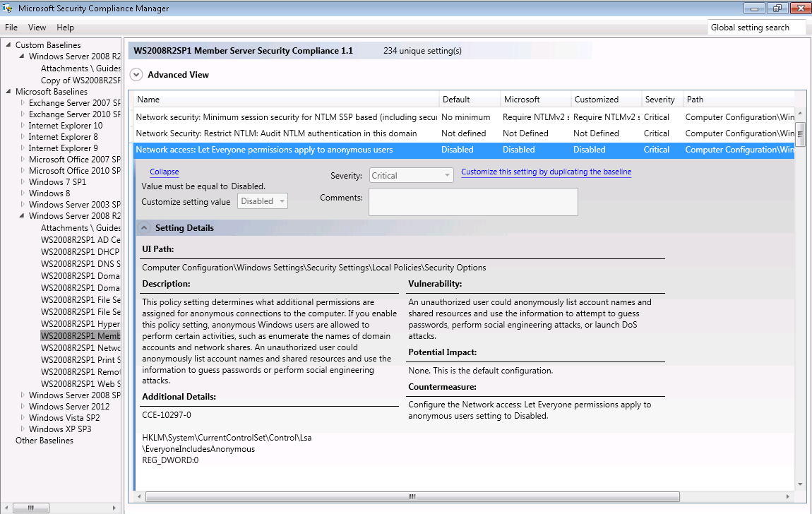Select WS2008R2SP1 DHCP baseline
Viewport: 812px width, 514px height.
click(80, 251)
